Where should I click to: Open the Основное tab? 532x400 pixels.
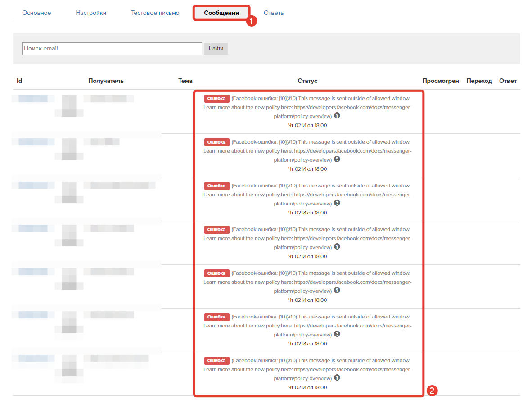(x=36, y=13)
